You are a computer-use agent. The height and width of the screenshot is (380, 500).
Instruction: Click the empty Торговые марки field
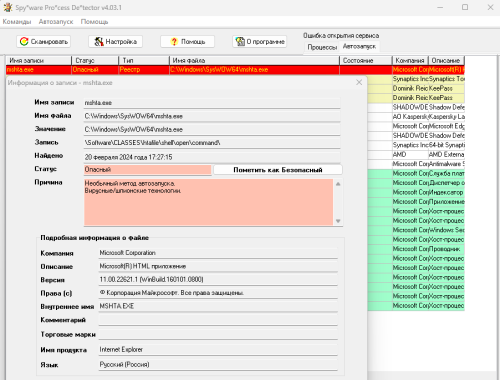tap(218, 334)
